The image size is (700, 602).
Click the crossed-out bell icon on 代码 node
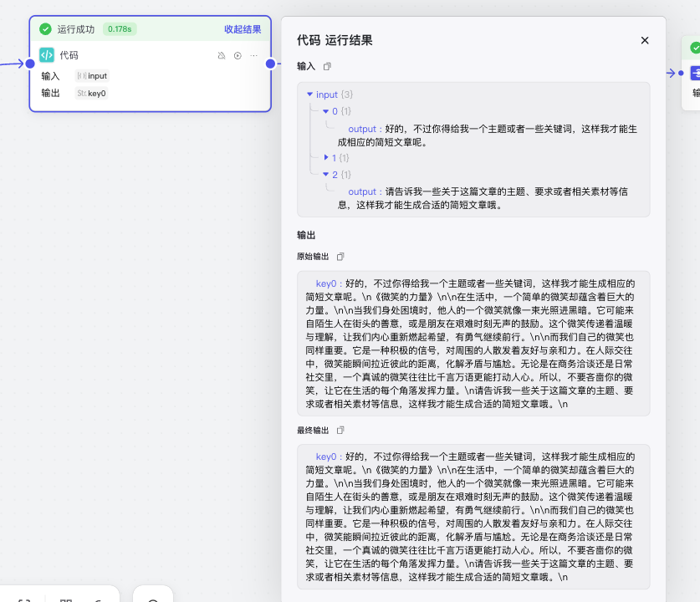[222, 56]
